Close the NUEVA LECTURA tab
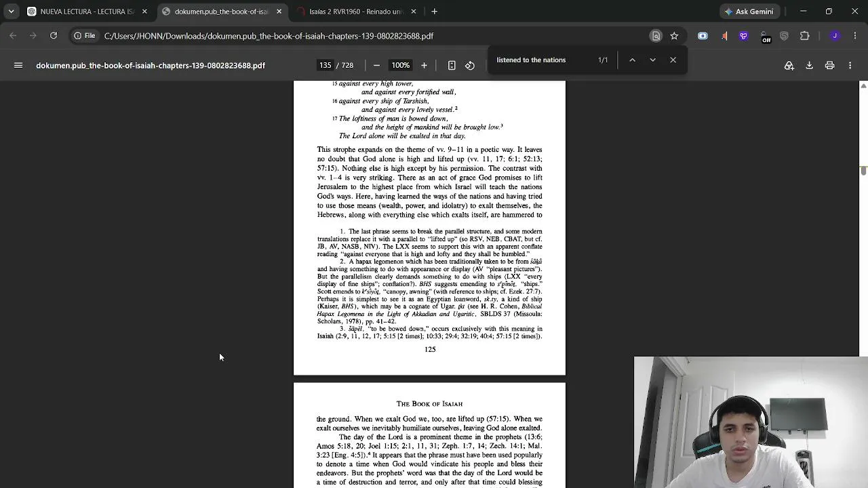This screenshot has height=488, width=868. [x=144, y=12]
